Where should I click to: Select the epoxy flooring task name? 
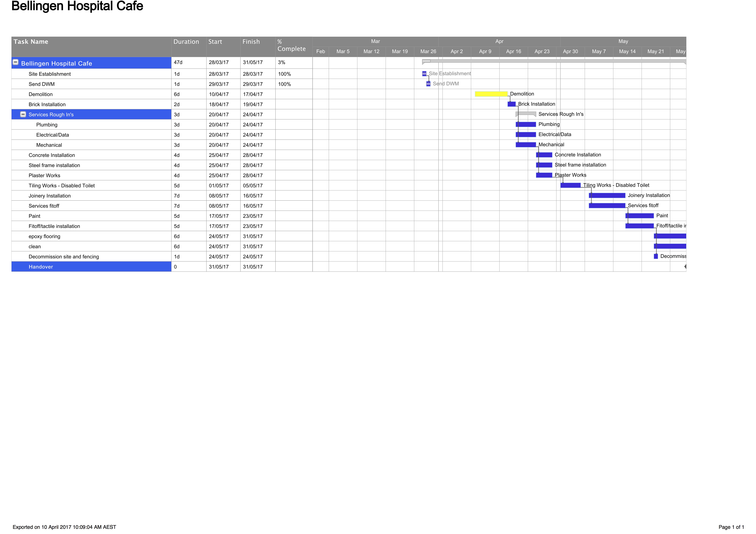coord(44,237)
